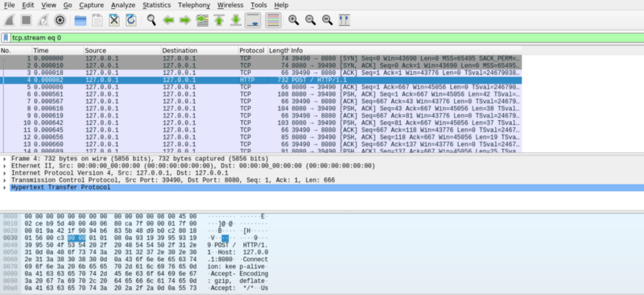Sort by the Time column header
Screen dimensions: 644x295
click(57, 51)
